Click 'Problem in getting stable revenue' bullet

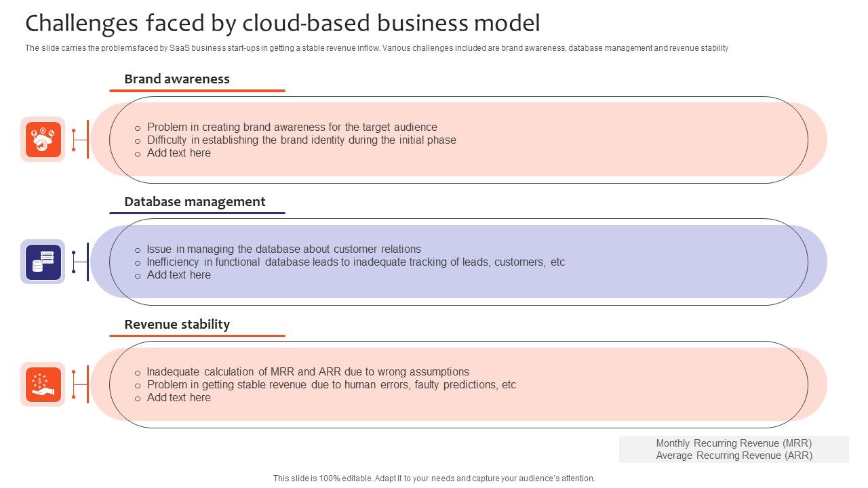pos(331,385)
